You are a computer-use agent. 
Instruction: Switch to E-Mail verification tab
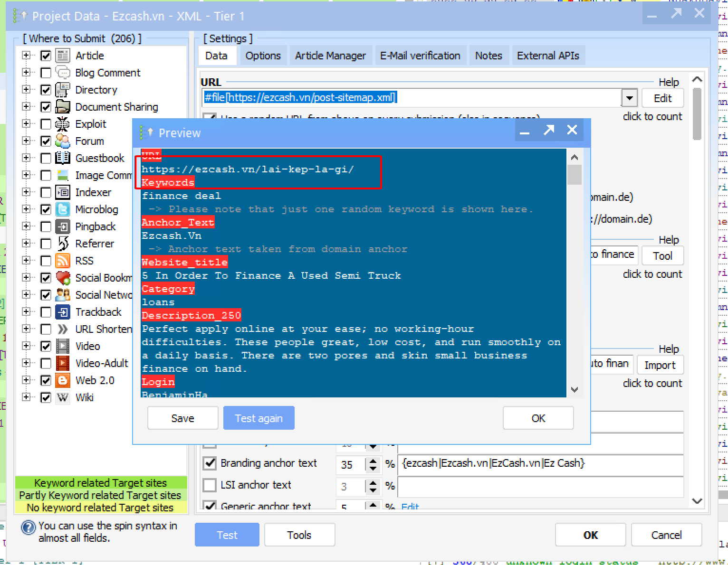(420, 56)
